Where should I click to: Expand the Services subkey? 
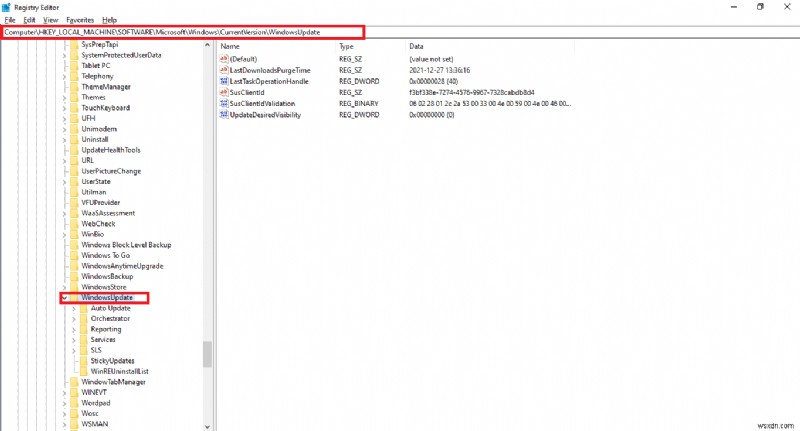click(x=74, y=340)
